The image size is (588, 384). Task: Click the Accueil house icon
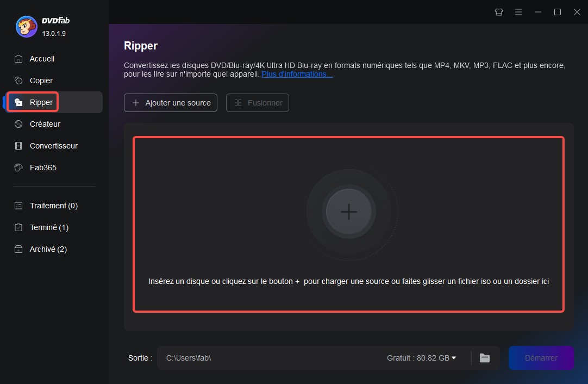[18, 59]
